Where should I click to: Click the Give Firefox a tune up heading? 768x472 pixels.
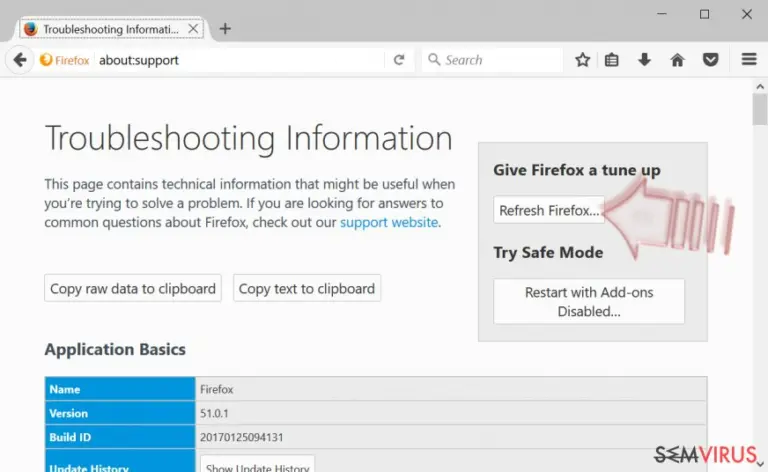(576, 170)
